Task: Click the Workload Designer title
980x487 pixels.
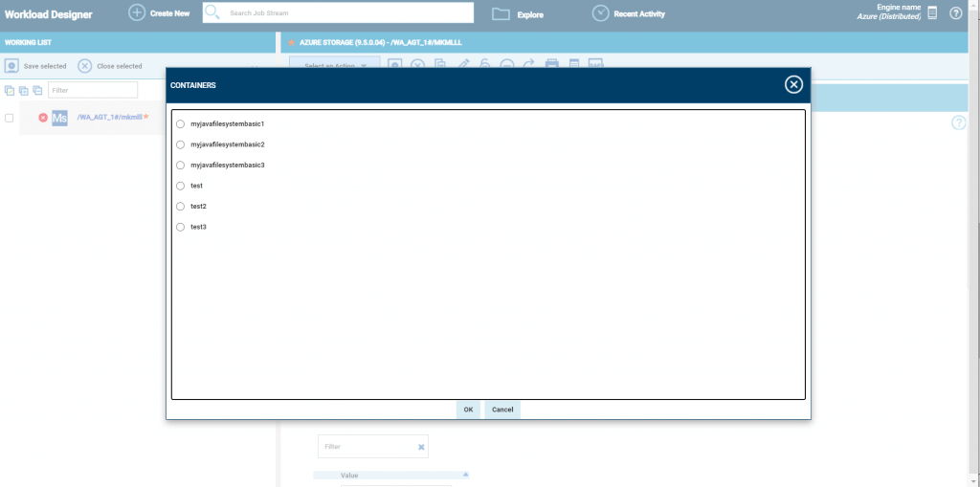Action: pyautogui.click(x=48, y=14)
